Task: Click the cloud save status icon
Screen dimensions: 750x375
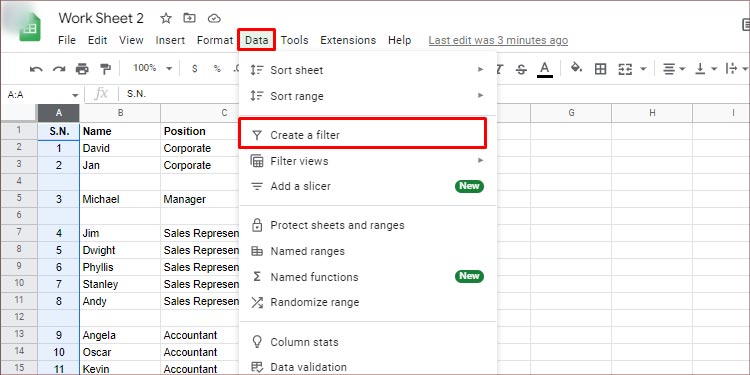Action: tap(214, 18)
